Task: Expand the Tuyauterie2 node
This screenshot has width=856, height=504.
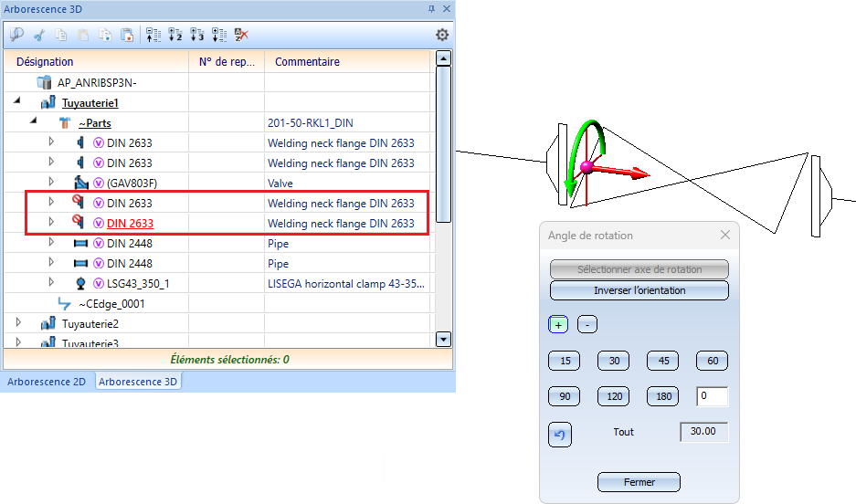Action: tap(18, 322)
